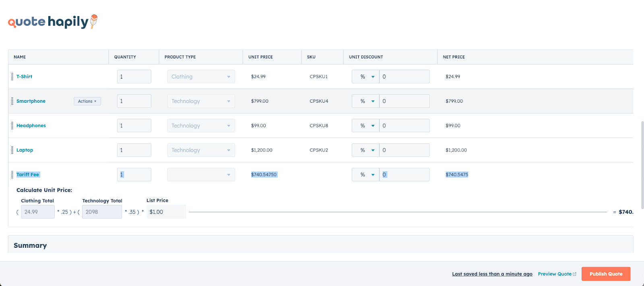
Task: Open the empty product type dropdown for Tariff Fee
Action: point(201,175)
